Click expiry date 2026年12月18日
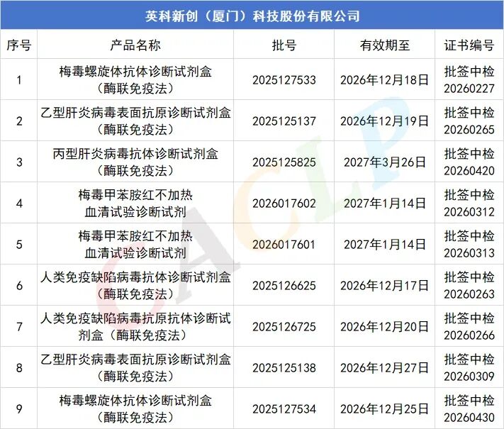This screenshot has height=429, width=504. click(385, 80)
